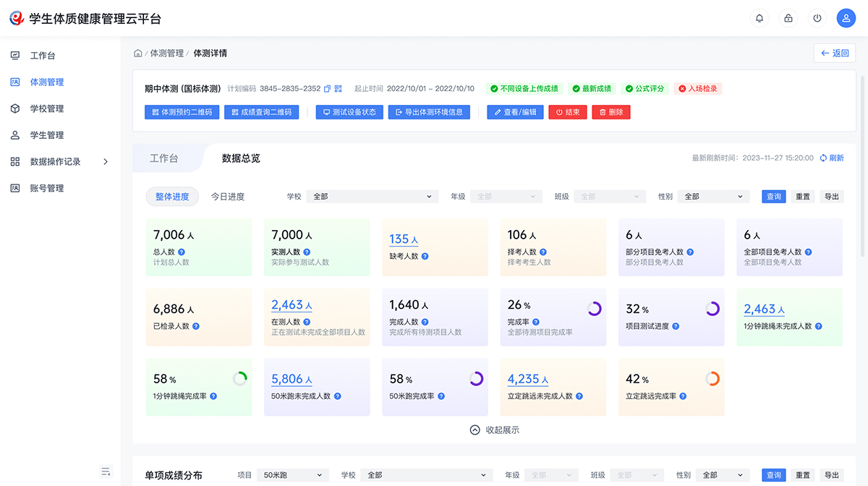
Task: Click the power logout icon
Action: point(817,19)
